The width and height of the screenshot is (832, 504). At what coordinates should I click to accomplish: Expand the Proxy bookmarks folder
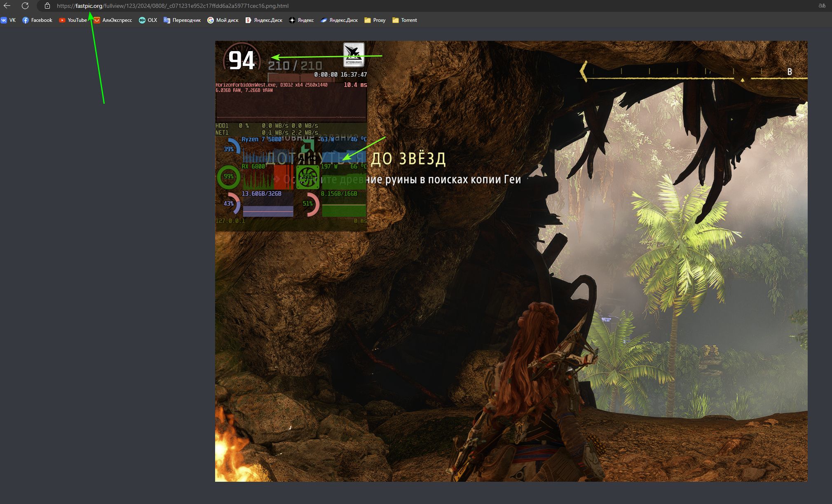tap(375, 20)
